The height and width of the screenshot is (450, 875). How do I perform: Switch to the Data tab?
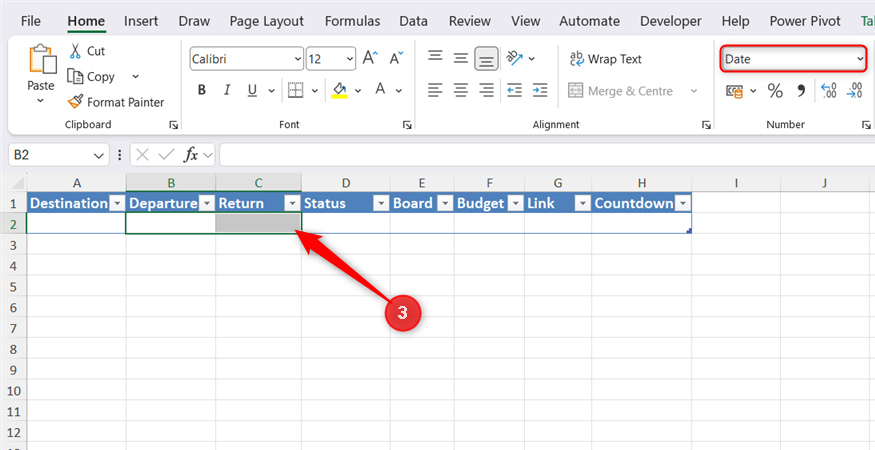[x=414, y=21]
